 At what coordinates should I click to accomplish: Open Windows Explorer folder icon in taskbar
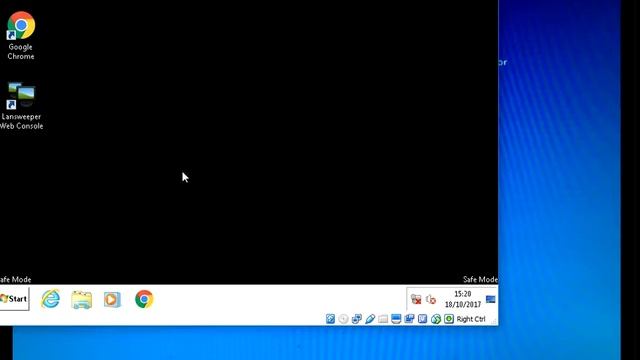click(x=82, y=300)
